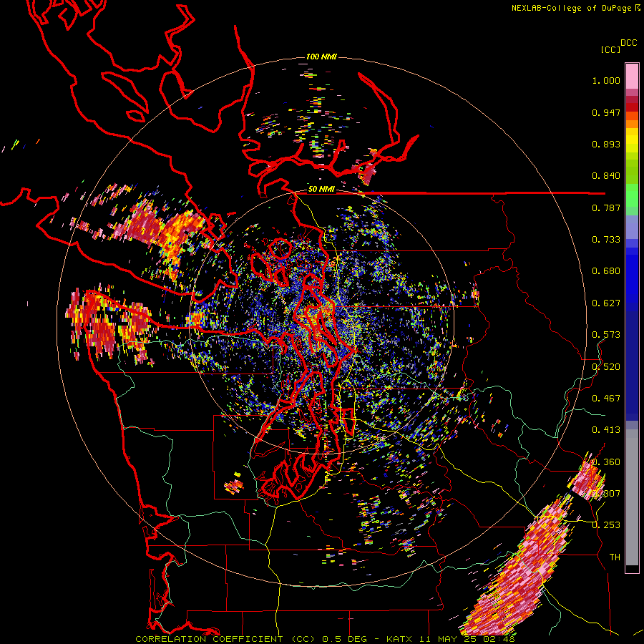Click the 0.947 value on the color scale
The image size is (644, 644).
click(606, 112)
